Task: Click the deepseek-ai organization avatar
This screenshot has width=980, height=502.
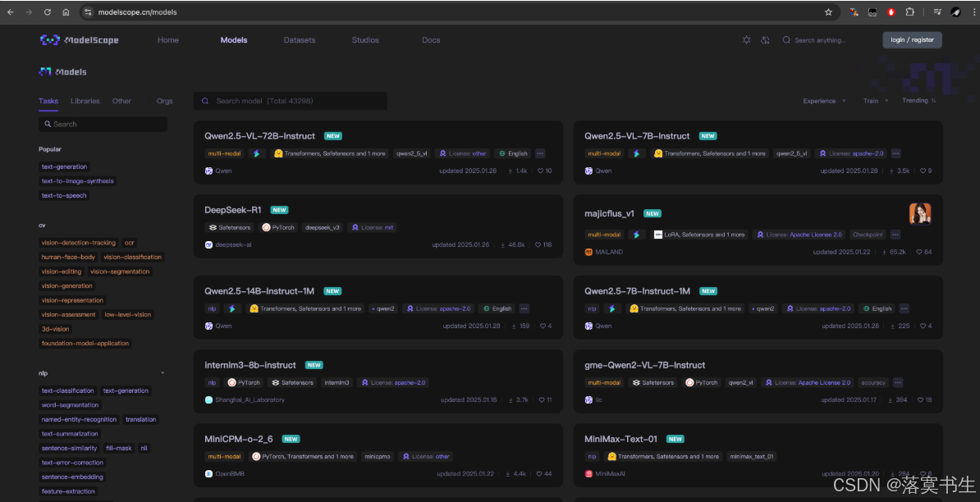Action: tap(208, 244)
